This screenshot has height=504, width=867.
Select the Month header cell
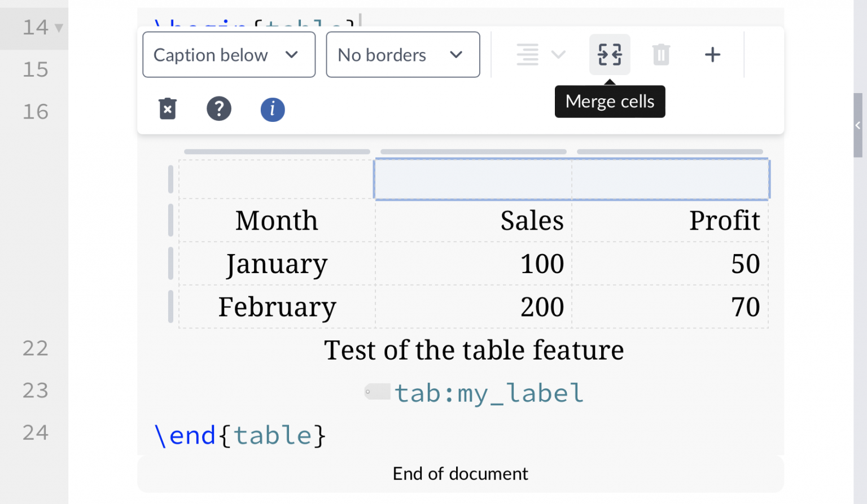[277, 221]
